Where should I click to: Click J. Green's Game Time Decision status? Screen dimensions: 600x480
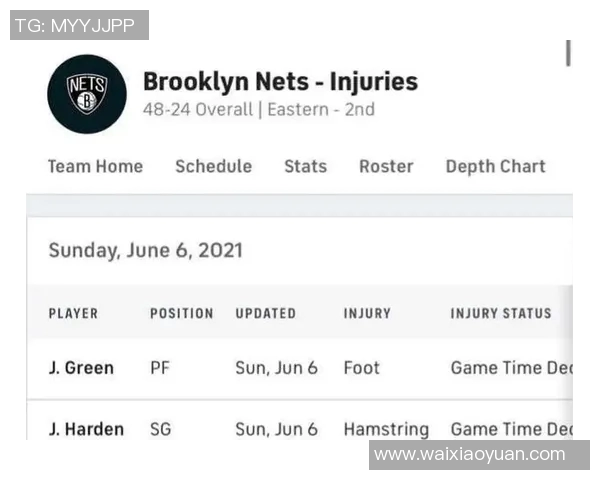click(x=510, y=367)
